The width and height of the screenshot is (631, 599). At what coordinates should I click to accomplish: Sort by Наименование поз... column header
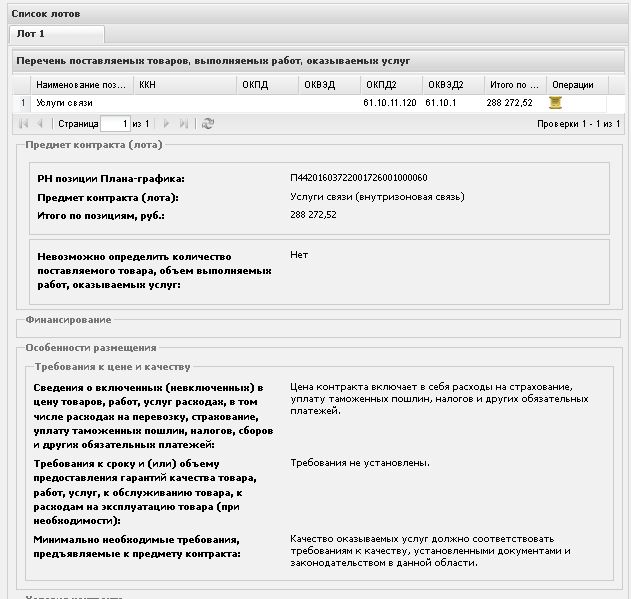point(82,85)
